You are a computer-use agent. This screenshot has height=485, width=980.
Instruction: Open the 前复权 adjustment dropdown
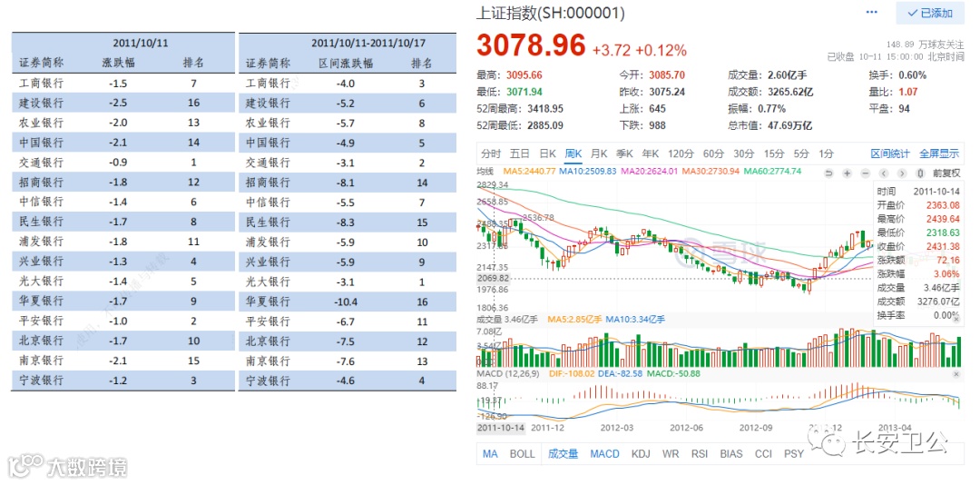point(946,173)
